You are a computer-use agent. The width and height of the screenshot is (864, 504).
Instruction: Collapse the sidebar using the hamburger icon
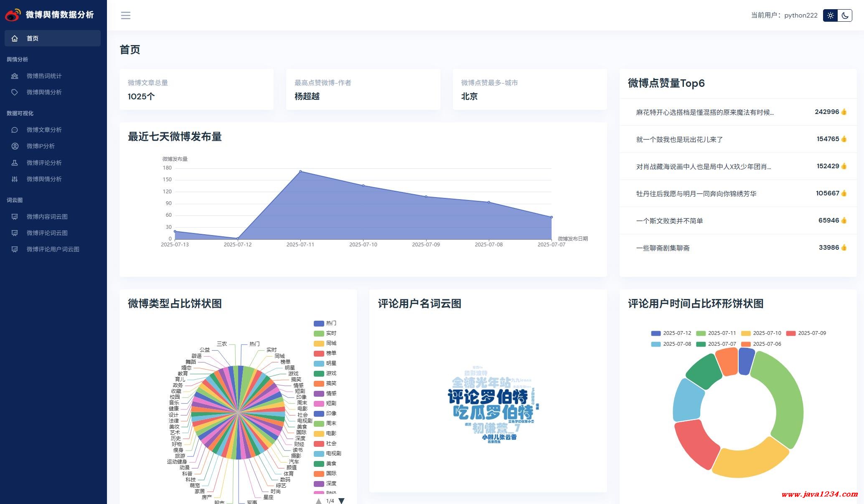pyautogui.click(x=126, y=15)
